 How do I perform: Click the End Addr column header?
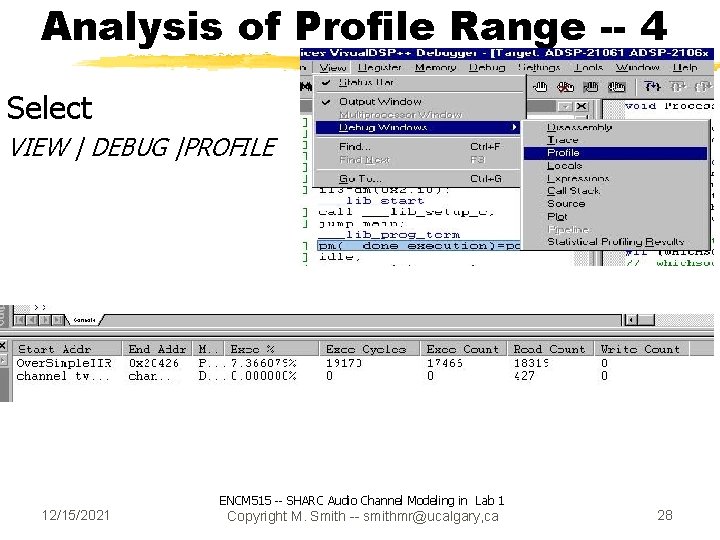pos(157,349)
